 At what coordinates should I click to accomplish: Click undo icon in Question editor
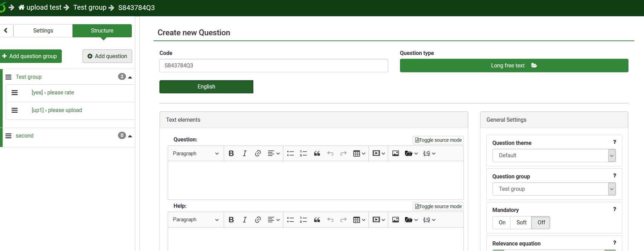click(x=330, y=154)
